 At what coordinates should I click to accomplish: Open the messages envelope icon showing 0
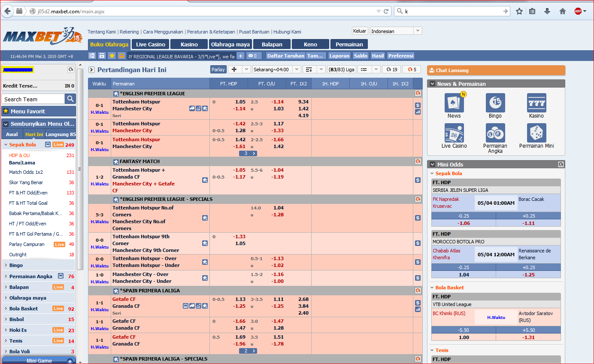pos(254,56)
